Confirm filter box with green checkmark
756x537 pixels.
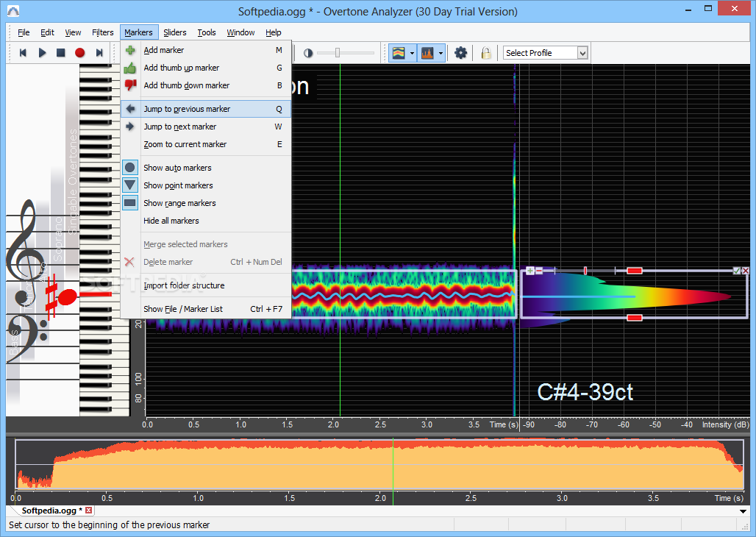tap(736, 271)
